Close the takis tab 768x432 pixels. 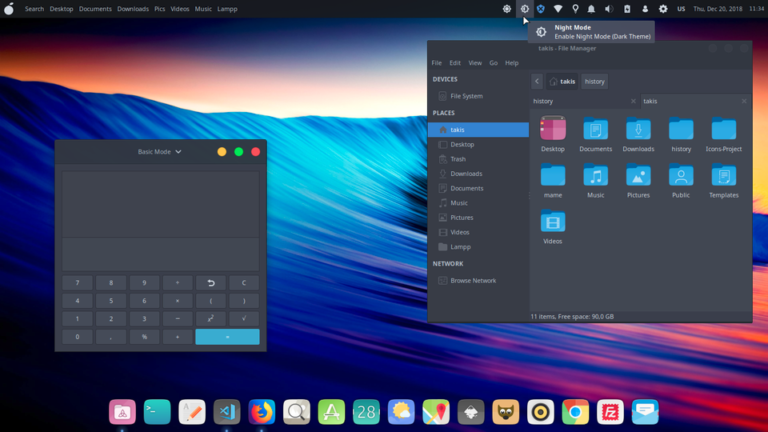click(x=743, y=101)
